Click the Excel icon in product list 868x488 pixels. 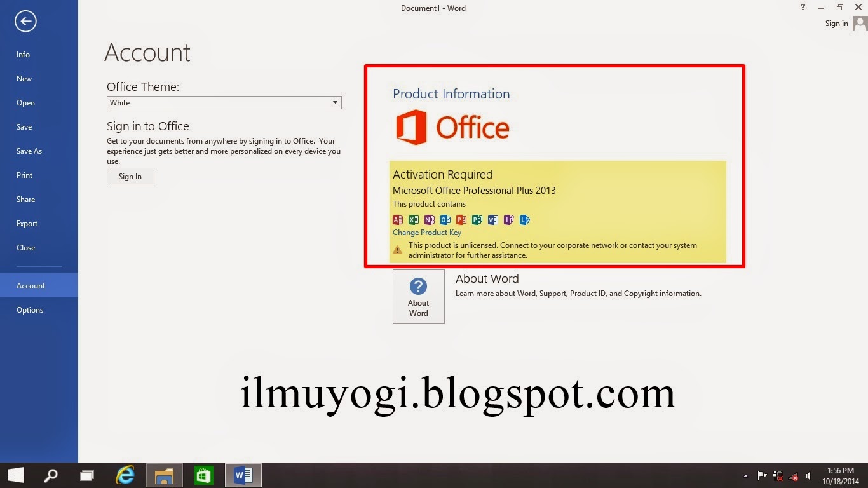pyautogui.click(x=414, y=220)
